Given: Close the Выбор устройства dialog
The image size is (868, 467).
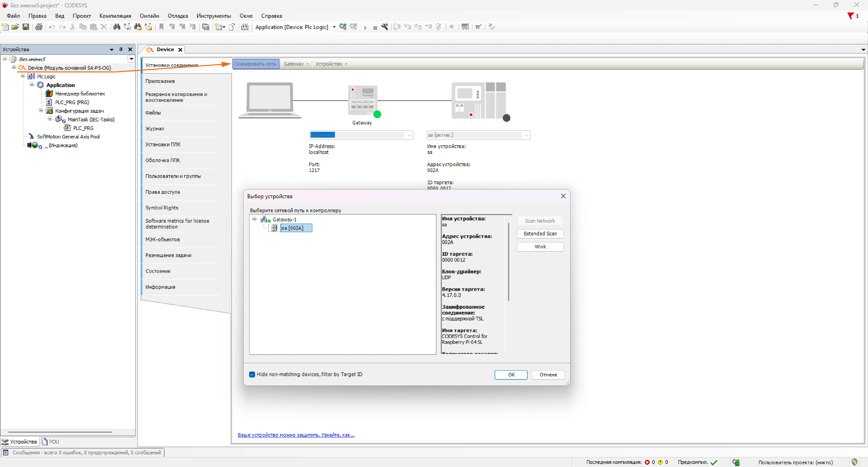Looking at the screenshot, I should click(563, 196).
